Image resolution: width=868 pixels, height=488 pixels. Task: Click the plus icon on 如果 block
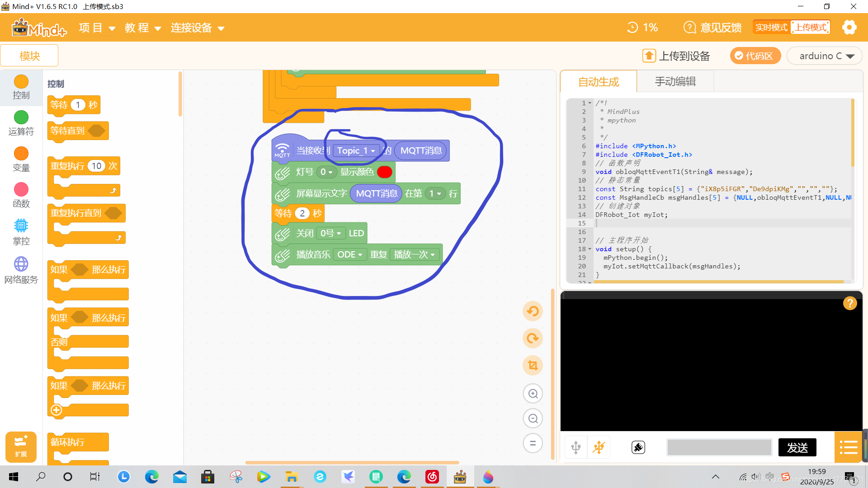pyautogui.click(x=57, y=410)
